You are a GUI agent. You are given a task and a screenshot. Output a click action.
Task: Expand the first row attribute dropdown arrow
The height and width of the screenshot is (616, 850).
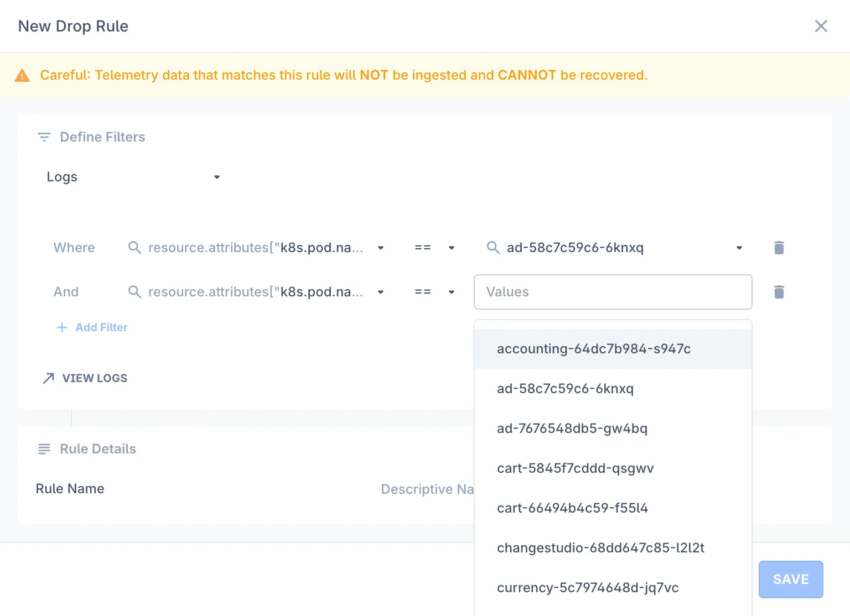coord(381,248)
